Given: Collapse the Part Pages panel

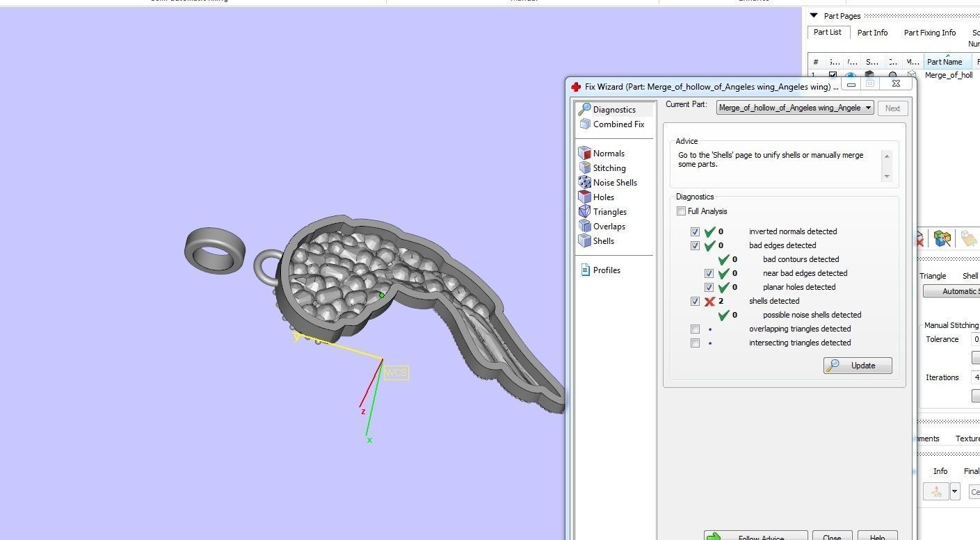Looking at the screenshot, I should [x=814, y=15].
